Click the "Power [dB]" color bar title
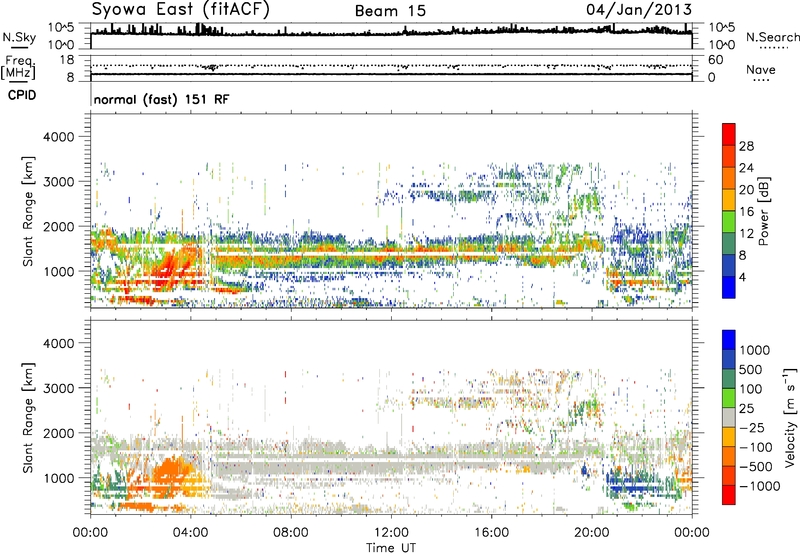Viewport: 800px width, 554px height. click(763, 211)
